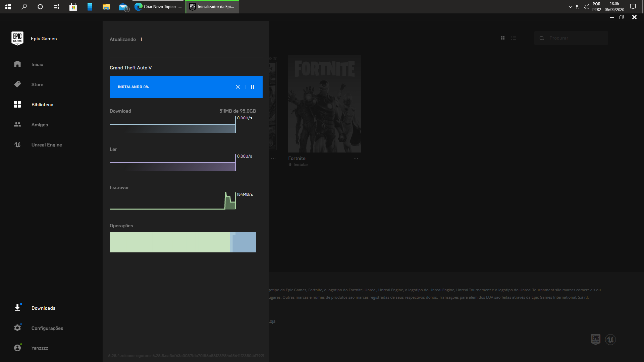Viewport: 644px width, 362px height.
Task: Click the Escrever write speed graph
Action: pos(173,201)
